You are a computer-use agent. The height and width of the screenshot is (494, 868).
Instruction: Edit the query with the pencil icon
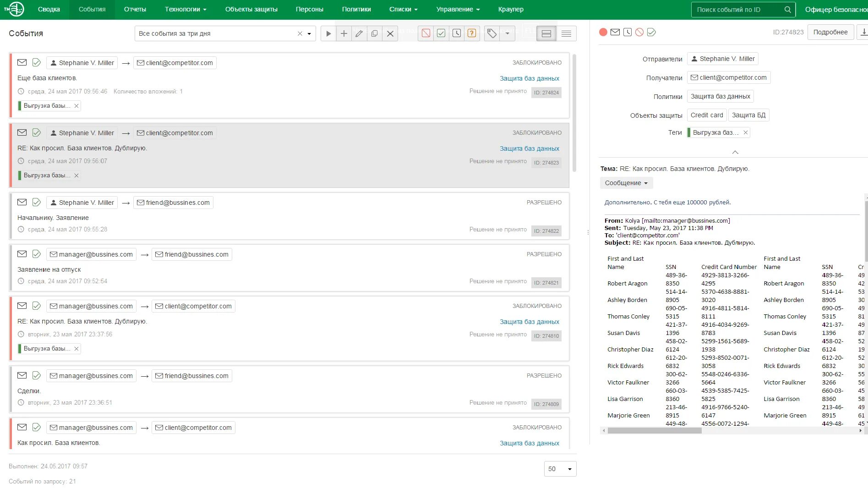coord(359,33)
